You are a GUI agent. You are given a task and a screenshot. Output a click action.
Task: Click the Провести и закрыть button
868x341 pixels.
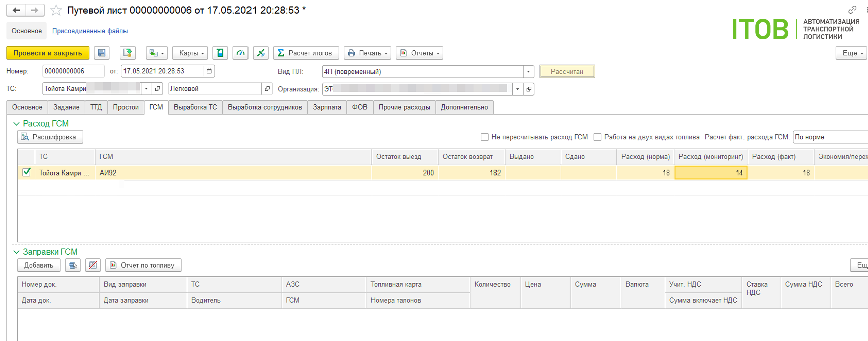48,53
